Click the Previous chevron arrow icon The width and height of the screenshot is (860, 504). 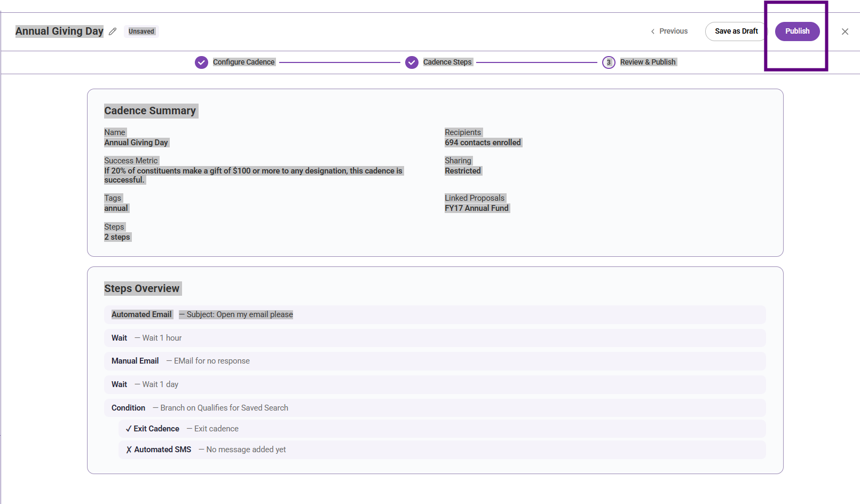pyautogui.click(x=652, y=31)
